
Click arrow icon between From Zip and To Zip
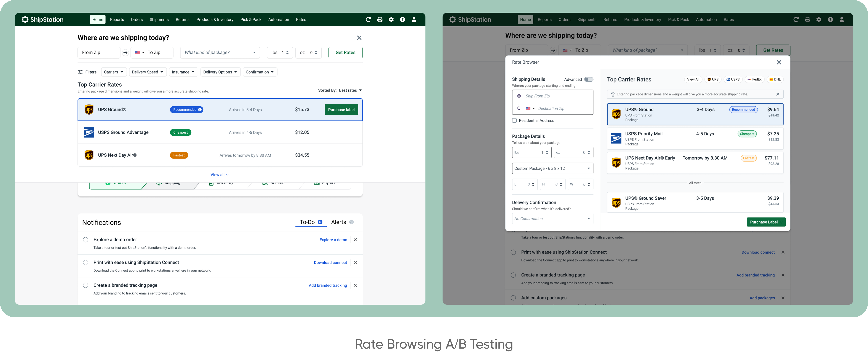(x=125, y=53)
